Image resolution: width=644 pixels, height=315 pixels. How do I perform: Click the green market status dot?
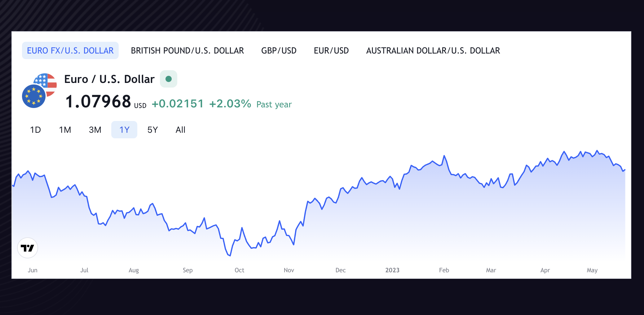pos(169,79)
